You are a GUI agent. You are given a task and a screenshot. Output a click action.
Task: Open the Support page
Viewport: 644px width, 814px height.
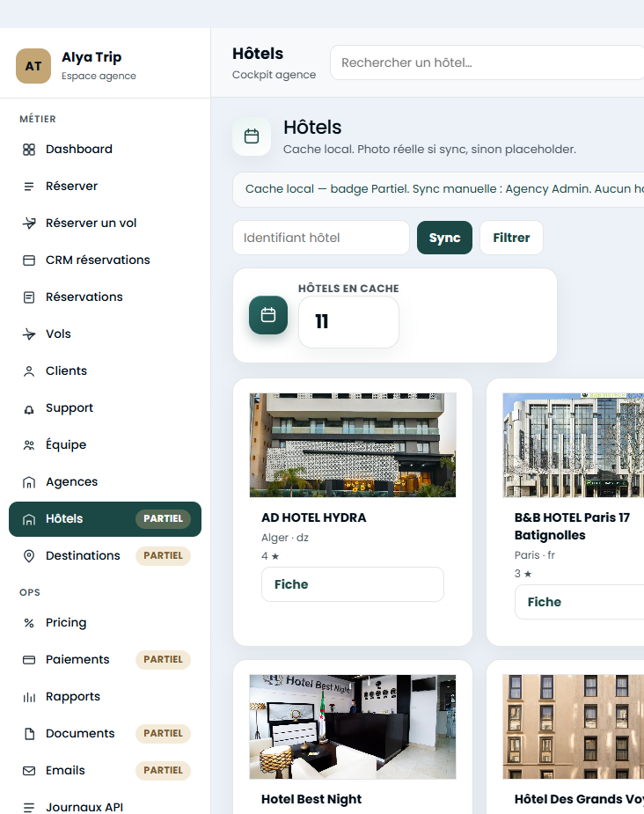click(x=105, y=408)
